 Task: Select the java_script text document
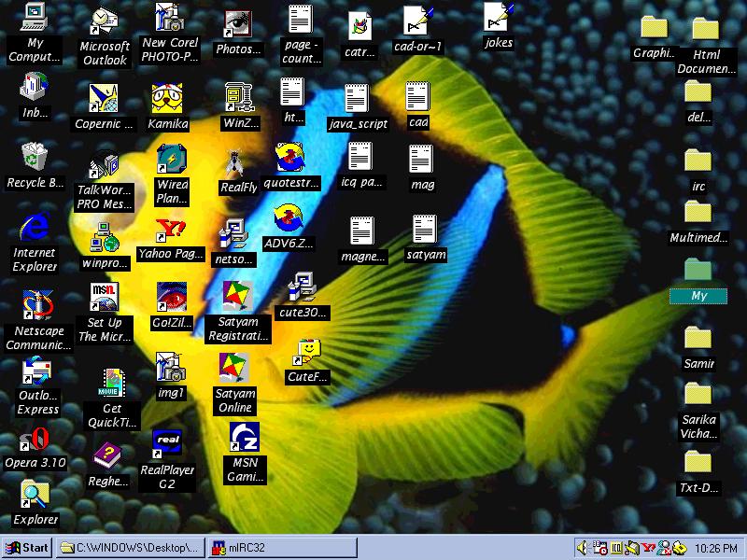(x=357, y=100)
